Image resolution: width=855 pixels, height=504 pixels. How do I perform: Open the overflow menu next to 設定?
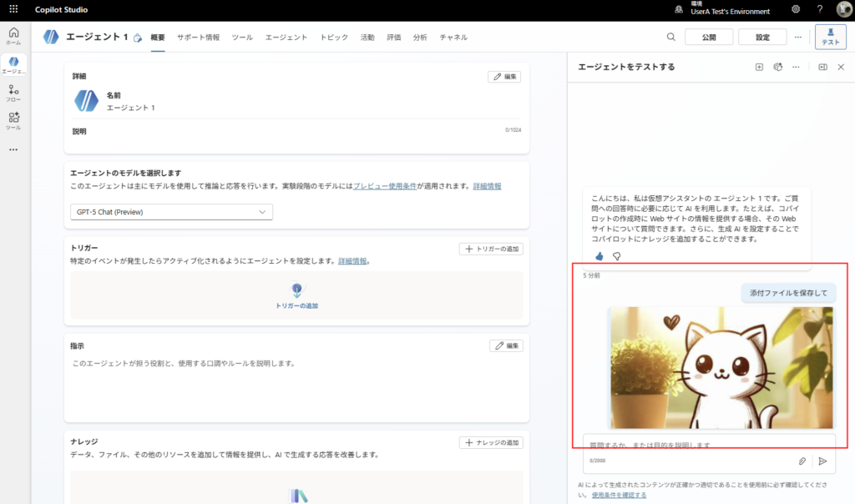click(x=798, y=37)
